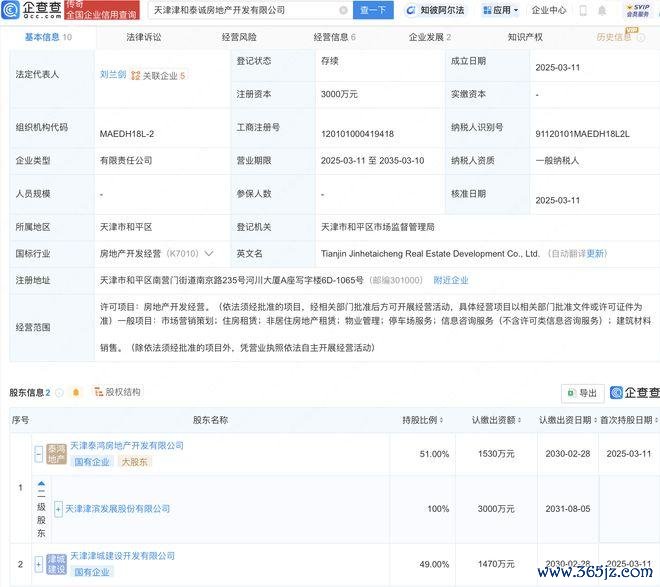Viewport: 660px width, 587px height.
Task: Click the Qcc.com logo icon
Action: tap(11, 10)
